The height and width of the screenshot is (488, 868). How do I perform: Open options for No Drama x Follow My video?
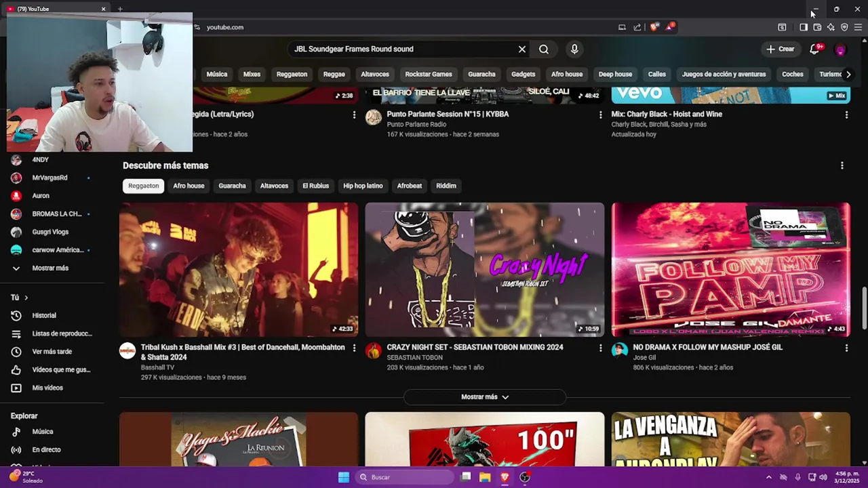click(x=846, y=348)
